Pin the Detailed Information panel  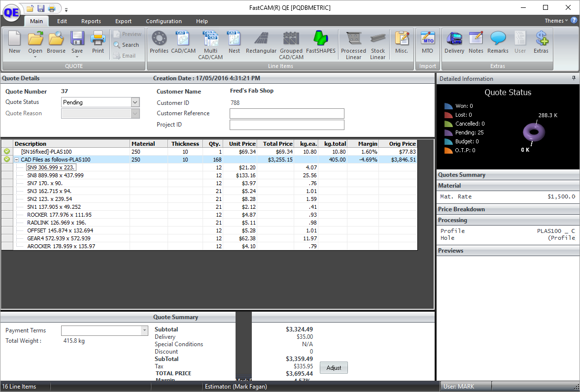coord(574,78)
